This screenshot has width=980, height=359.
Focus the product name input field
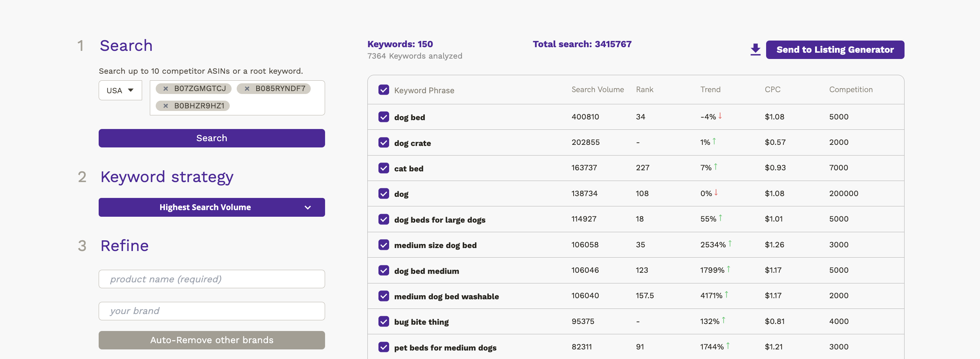212,279
